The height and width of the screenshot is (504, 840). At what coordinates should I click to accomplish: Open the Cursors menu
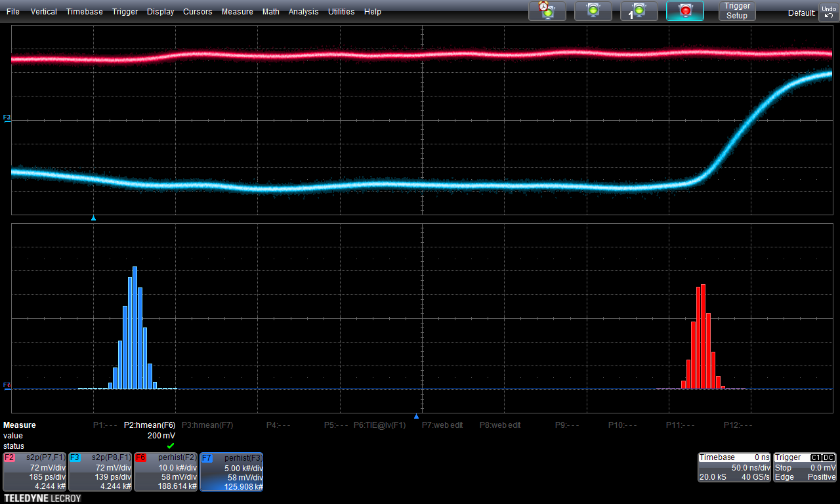(x=198, y=12)
